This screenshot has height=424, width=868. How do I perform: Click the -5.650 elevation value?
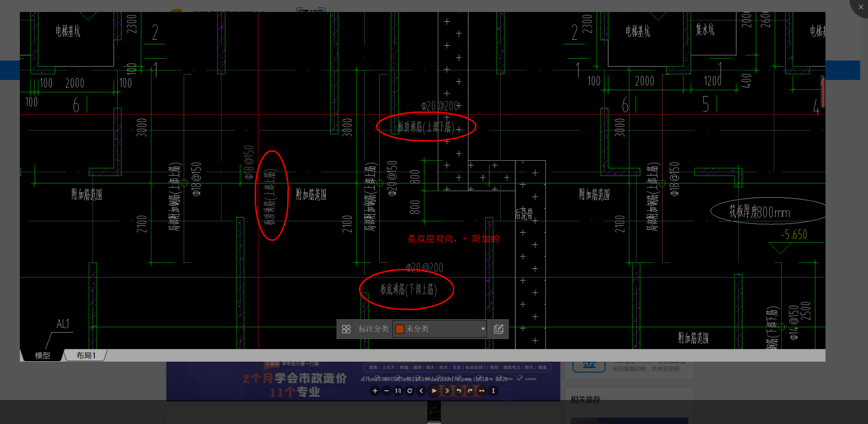tap(794, 235)
